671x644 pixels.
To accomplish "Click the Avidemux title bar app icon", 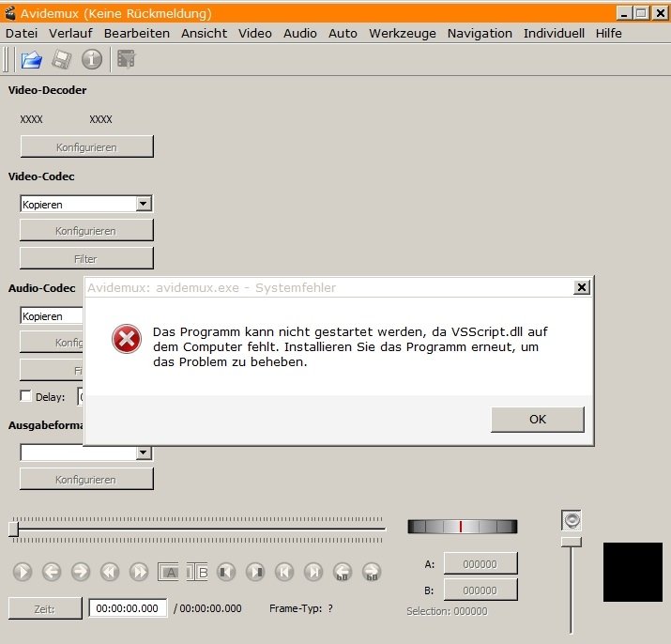I will (10, 13).
